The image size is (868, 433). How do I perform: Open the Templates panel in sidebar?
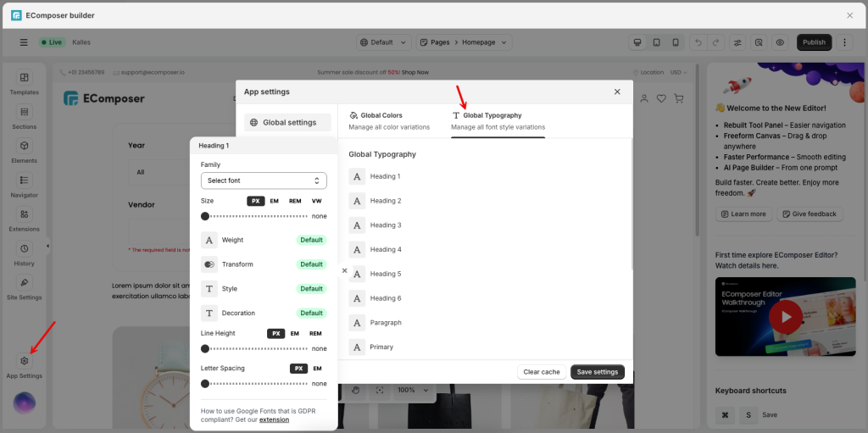pyautogui.click(x=24, y=77)
